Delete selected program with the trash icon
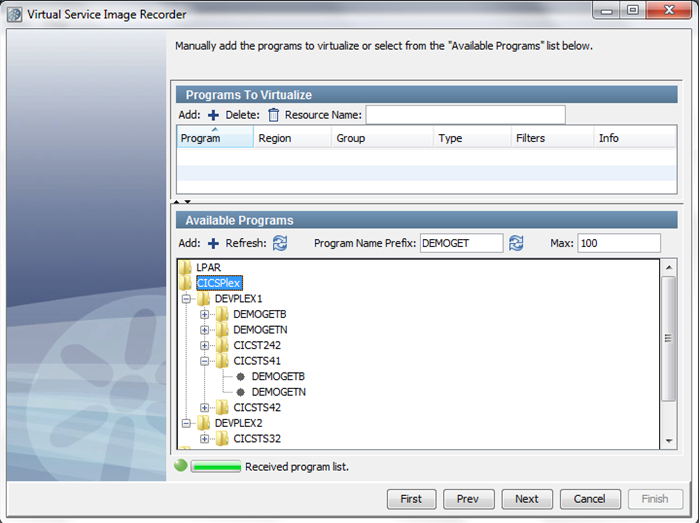The image size is (700, 523). point(273,115)
